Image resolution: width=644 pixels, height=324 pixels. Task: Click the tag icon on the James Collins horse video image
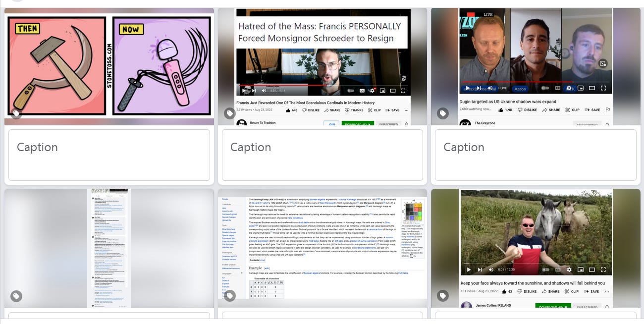click(443, 296)
